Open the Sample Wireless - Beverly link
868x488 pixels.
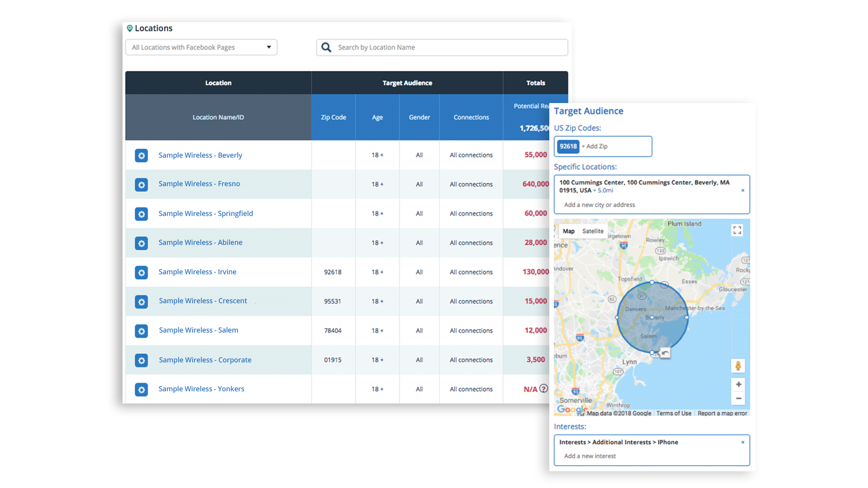200,155
